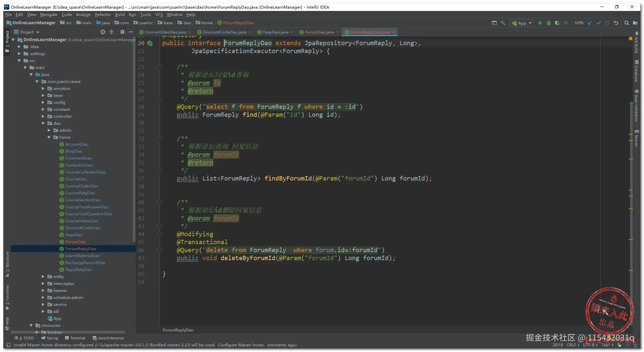Switch to DiscountCodeDao.java tab

tap(225, 32)
